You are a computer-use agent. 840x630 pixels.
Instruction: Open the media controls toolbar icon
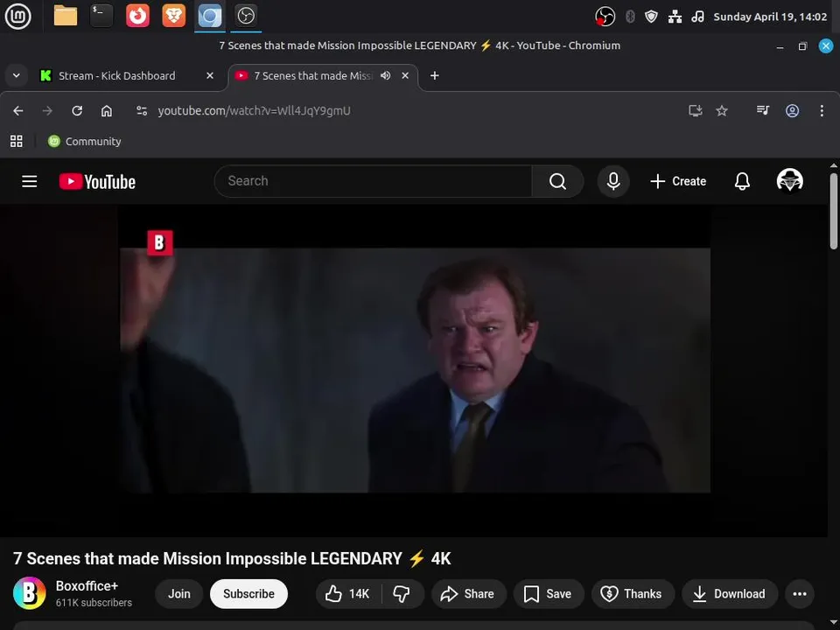click(763, 110)
